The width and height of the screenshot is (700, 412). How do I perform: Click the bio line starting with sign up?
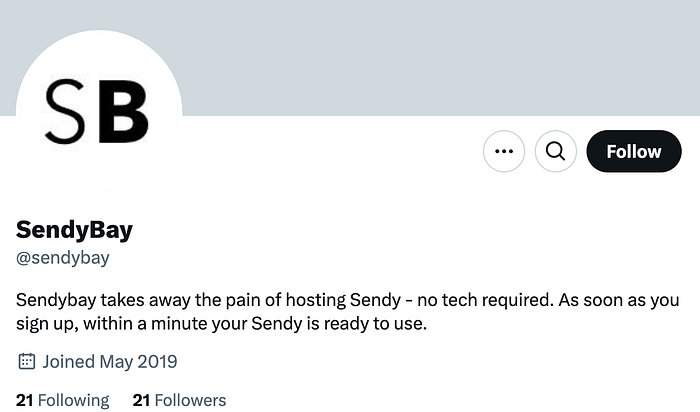pos(221,324)
